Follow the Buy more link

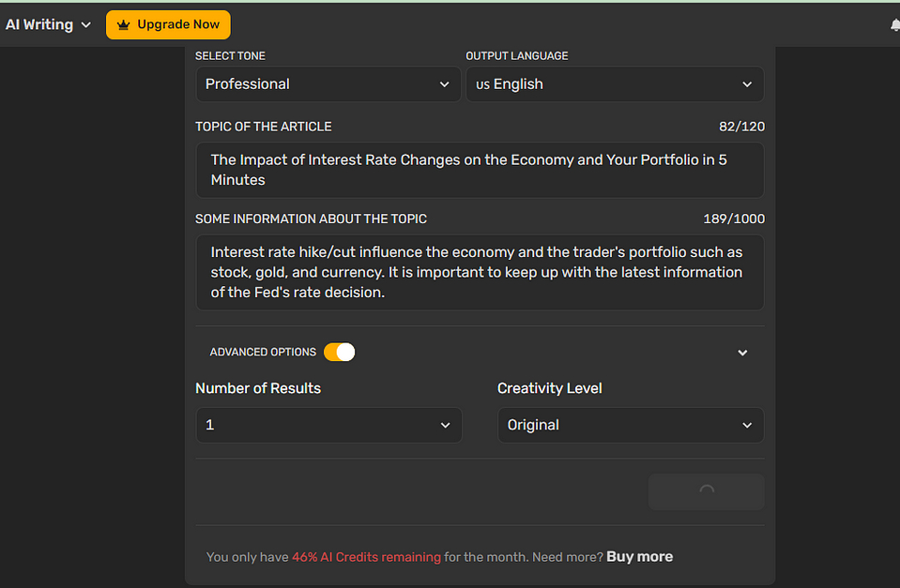click(639, 557)
